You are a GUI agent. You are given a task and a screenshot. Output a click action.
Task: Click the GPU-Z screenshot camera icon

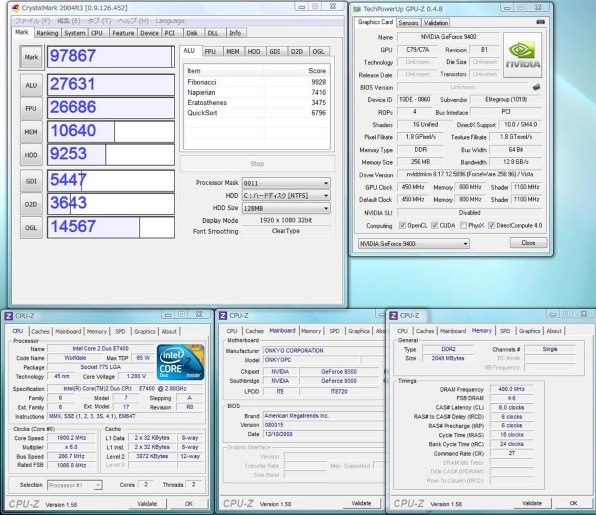(540, 22)
